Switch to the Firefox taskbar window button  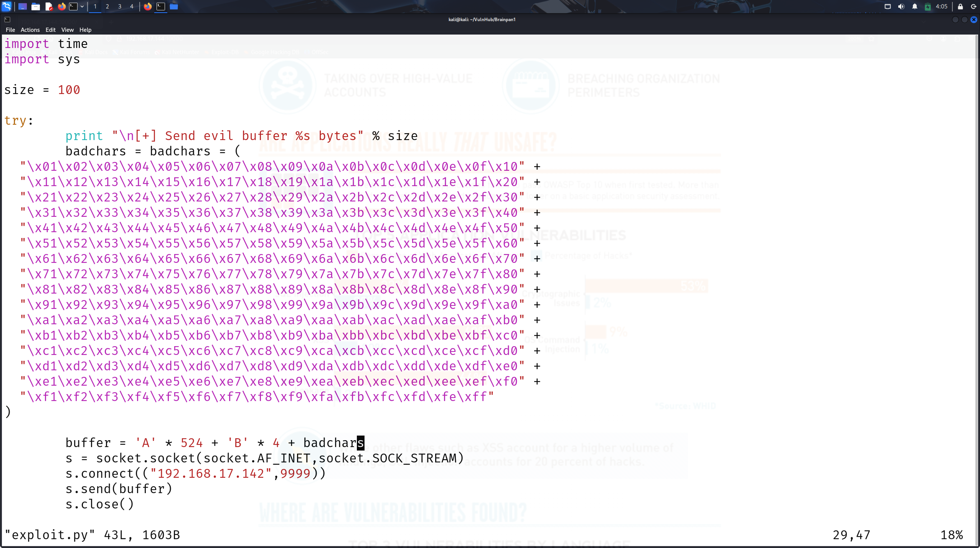click(x=148, y=6)
